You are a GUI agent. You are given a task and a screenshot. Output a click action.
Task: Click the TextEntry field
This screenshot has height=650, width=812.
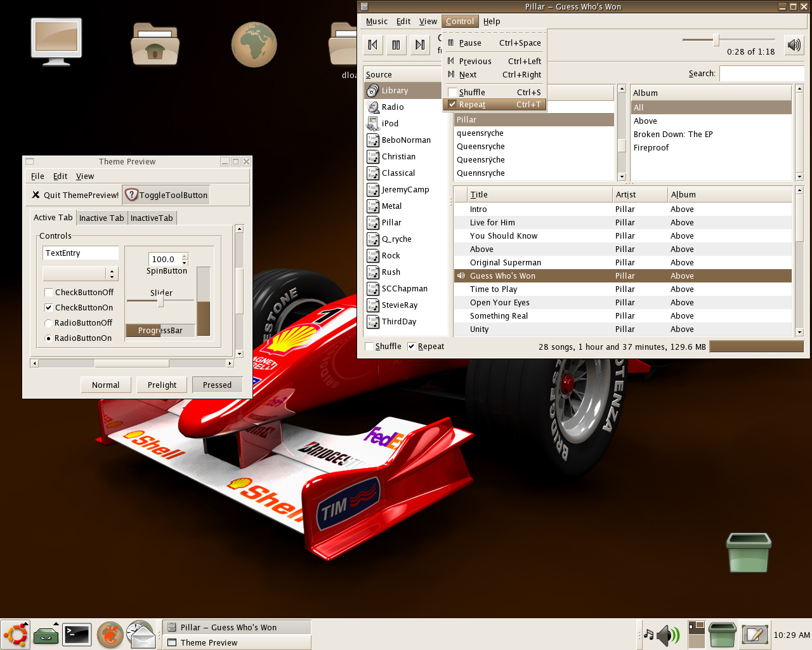(81, 253)
